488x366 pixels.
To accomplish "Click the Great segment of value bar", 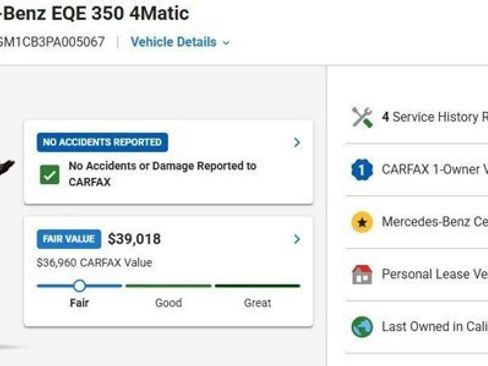I will [x=258, y=286].
